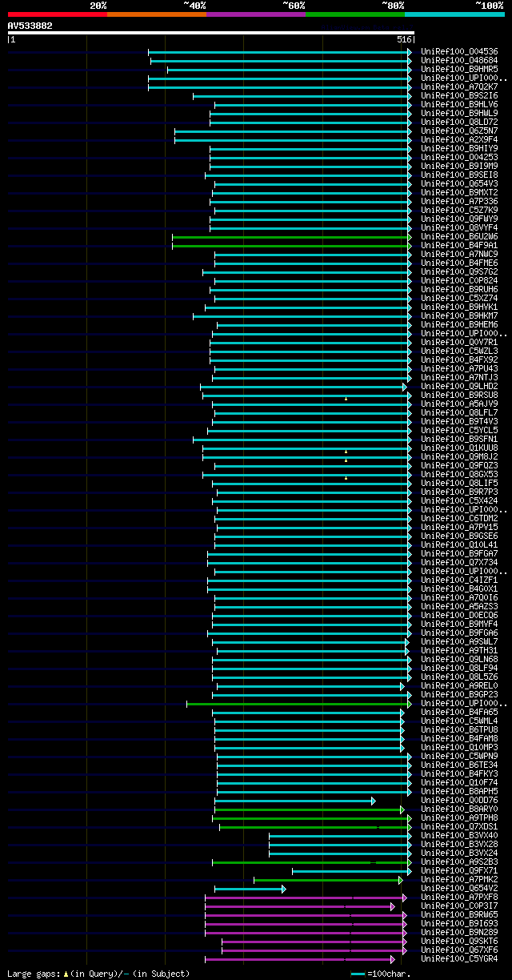
Task: Click the query gap marker on B9RSU8 bar
Action: [346, 398]
